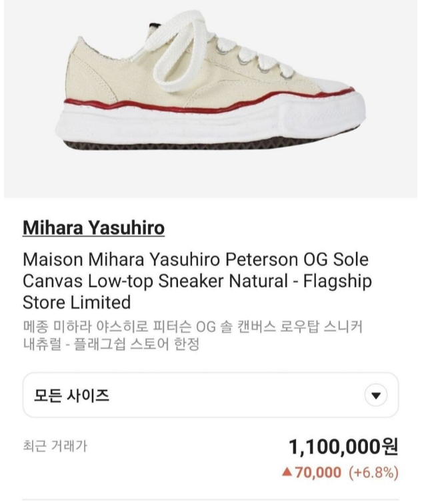Image resolution: width=422 pixels, height=504 pixels.
Task: Open the Mihara Yasuhiro brand link
Action: [x=93, y=229]
